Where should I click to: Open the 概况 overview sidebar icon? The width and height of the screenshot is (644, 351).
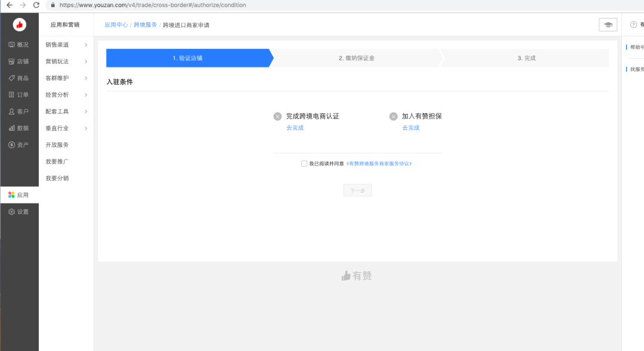12,45
